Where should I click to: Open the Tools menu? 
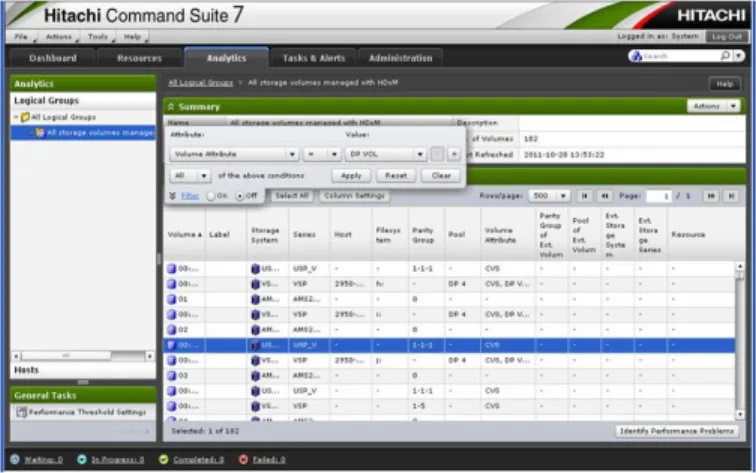pos(98,37)
